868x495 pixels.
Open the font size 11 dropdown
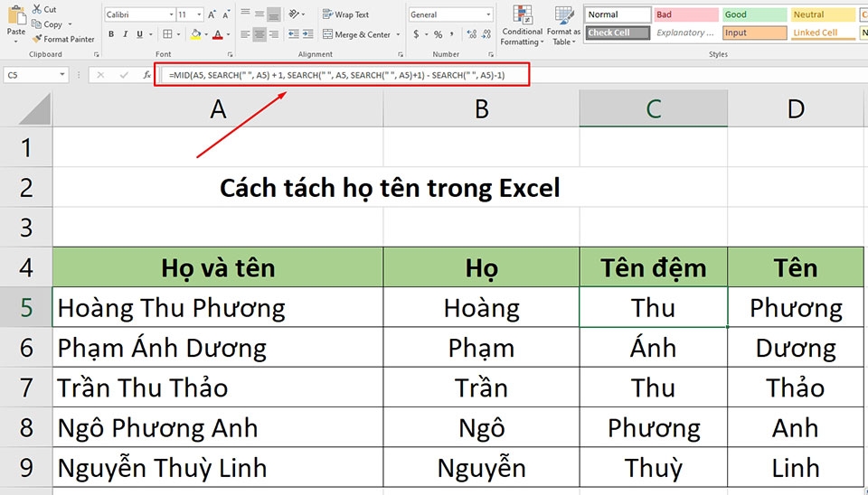click(x=199, y=15)
